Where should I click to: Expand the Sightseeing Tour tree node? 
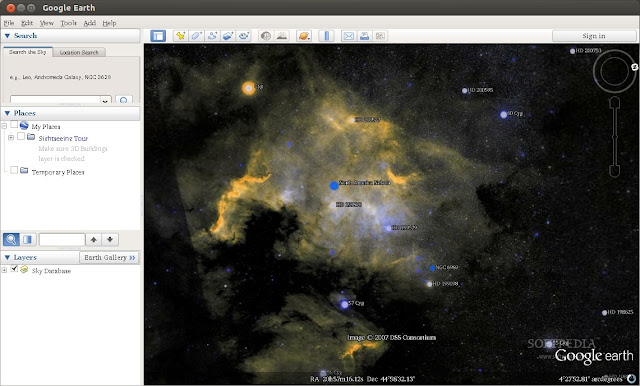[11, 138]
